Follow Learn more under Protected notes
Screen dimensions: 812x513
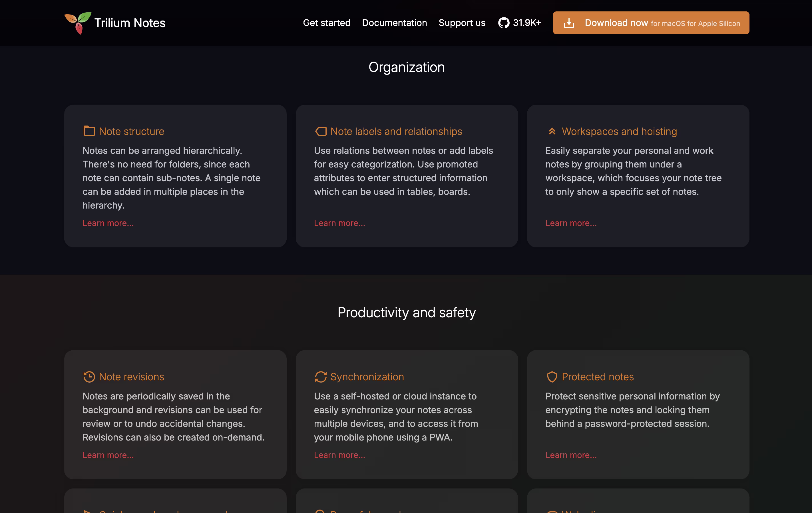[x=570, y=455]
